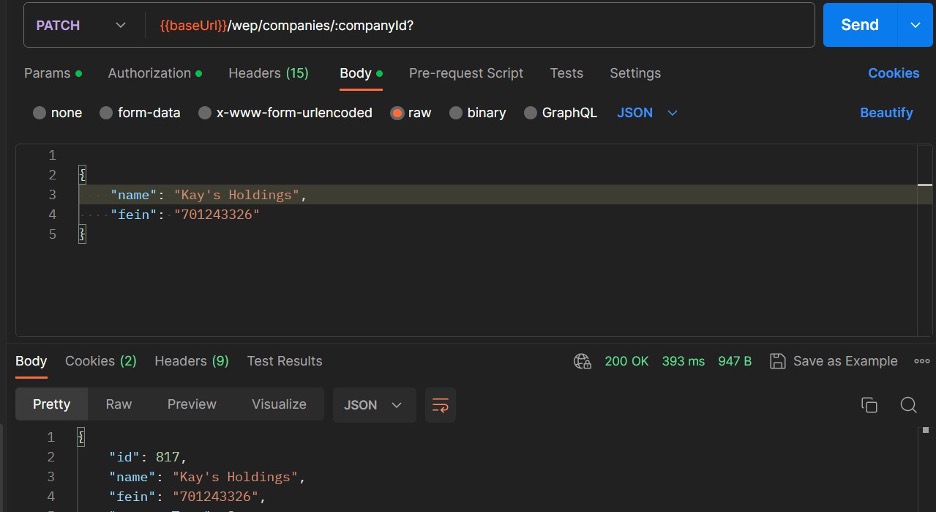Open the more options ellipsis in response bar
The image size is (936, 512).
tap(921, 361)
